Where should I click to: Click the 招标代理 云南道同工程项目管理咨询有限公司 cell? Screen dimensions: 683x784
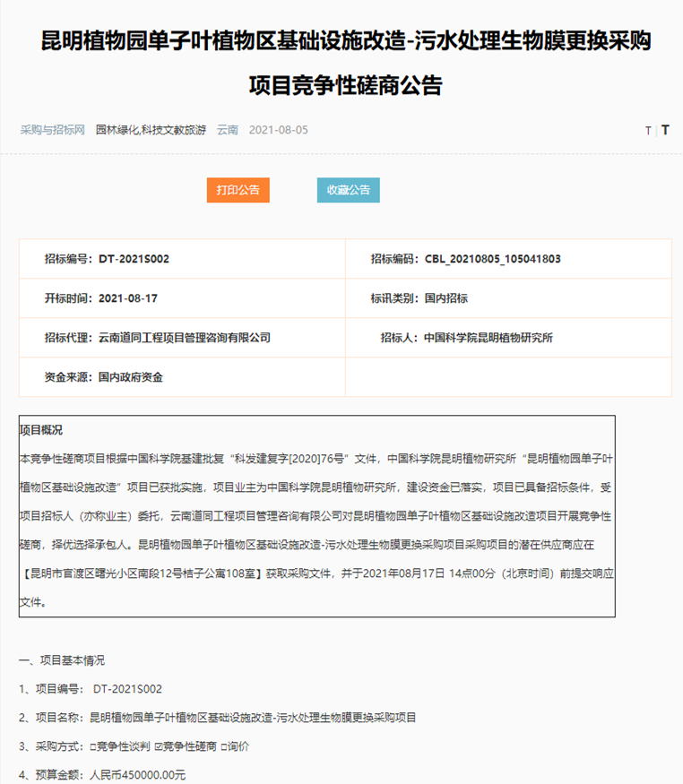click(182, 338)
